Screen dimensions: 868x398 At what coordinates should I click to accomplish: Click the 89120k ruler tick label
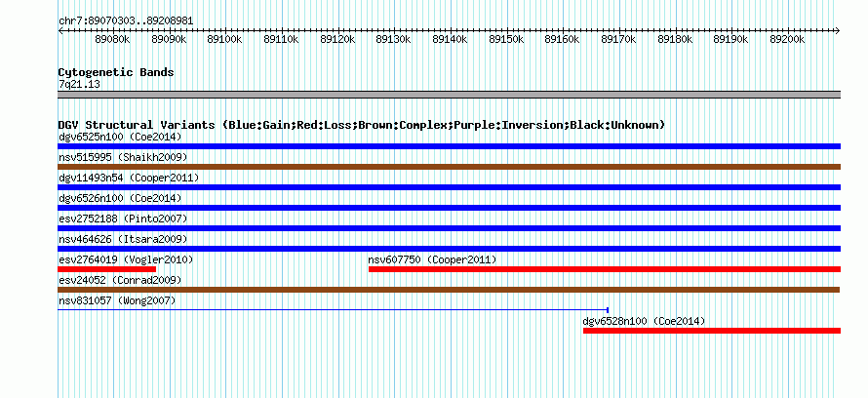(337, 39)
